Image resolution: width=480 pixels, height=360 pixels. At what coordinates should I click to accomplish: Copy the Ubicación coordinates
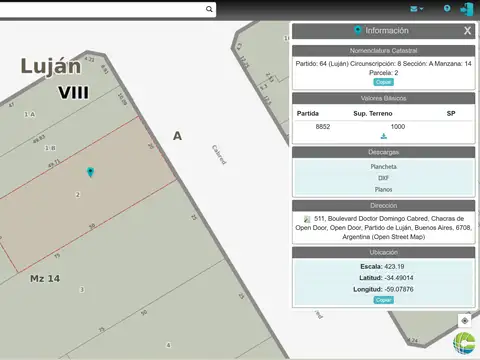click(383, 300)
